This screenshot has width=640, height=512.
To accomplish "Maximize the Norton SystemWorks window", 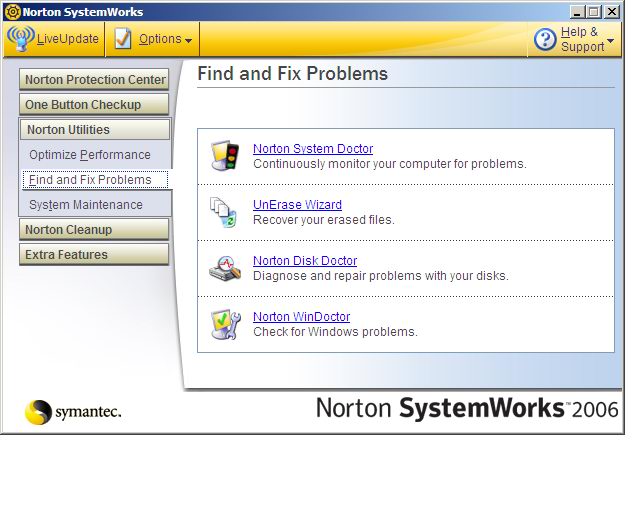I will click(x=594, y=11).
